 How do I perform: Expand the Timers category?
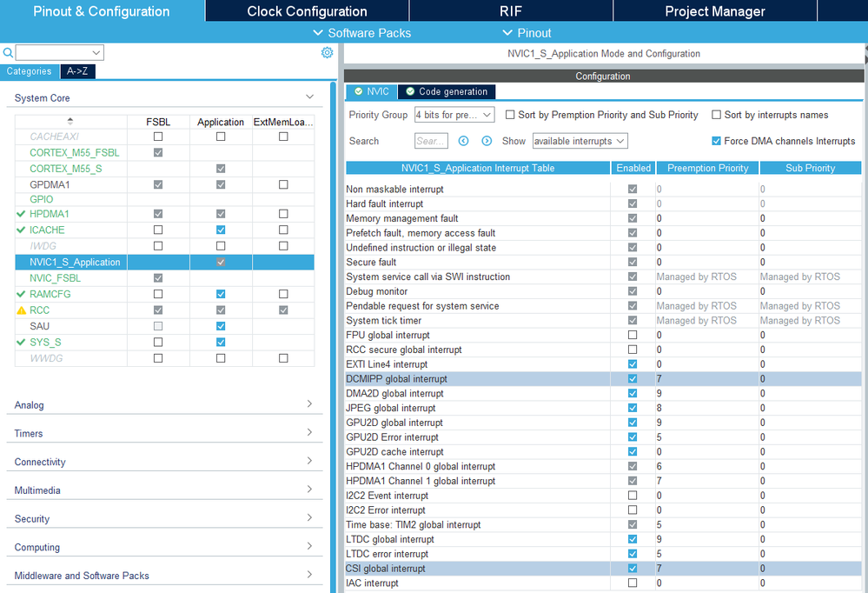tap(310, 432)
